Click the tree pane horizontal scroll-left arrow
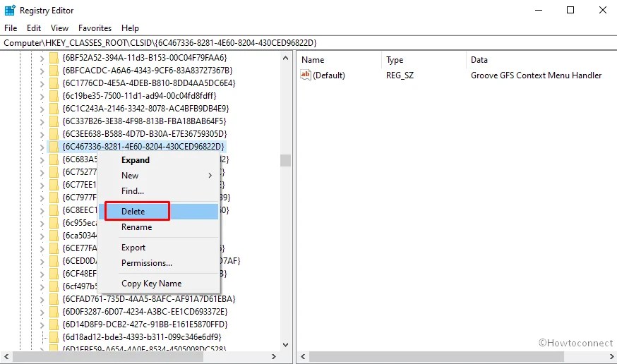 [6, 356]
